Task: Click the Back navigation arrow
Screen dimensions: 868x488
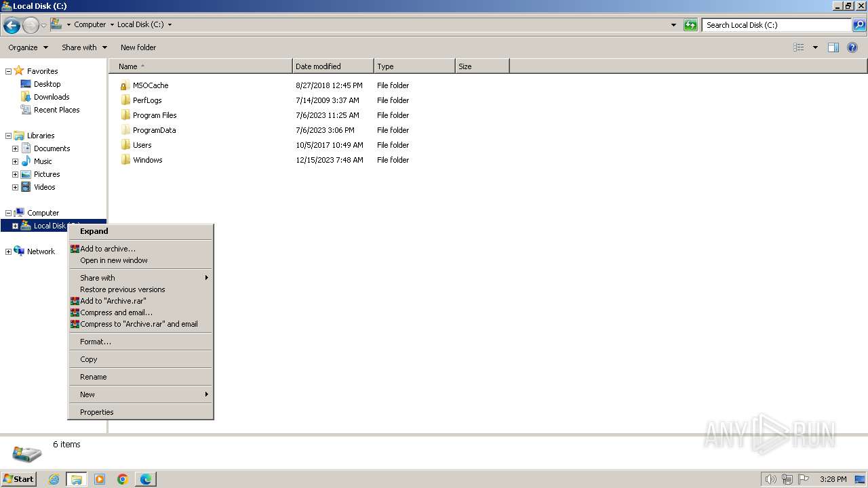Action: click(x=12, y=26)
